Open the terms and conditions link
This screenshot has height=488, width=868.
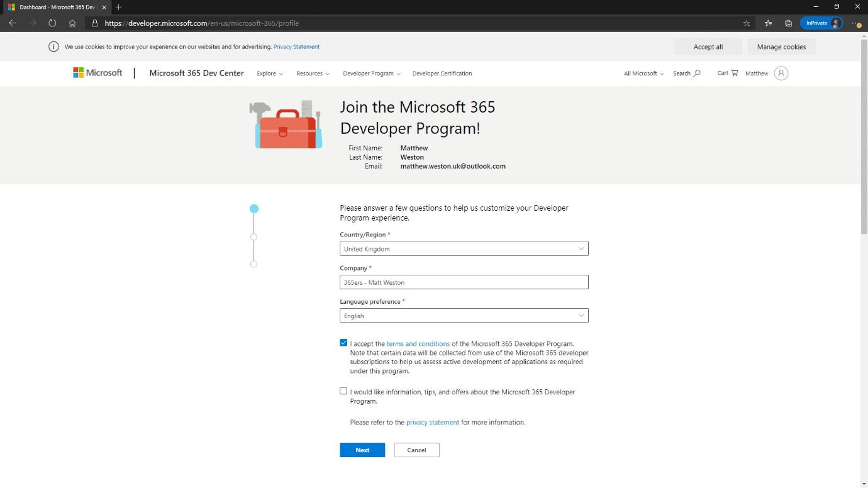(x=418, y=344)
